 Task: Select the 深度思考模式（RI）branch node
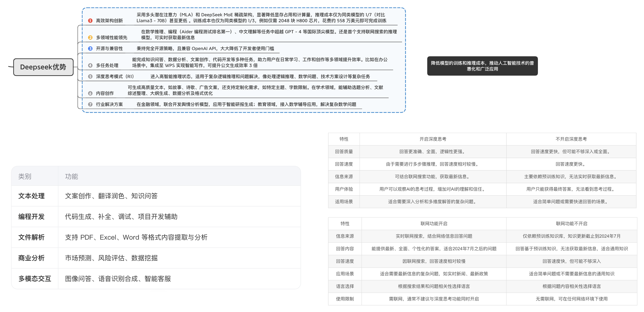tap(115, 77)
